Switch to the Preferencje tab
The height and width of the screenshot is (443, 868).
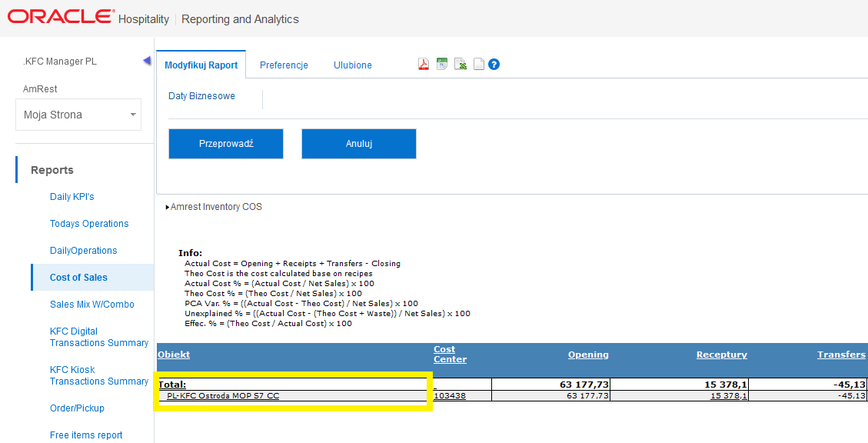(x=284, y=65)
